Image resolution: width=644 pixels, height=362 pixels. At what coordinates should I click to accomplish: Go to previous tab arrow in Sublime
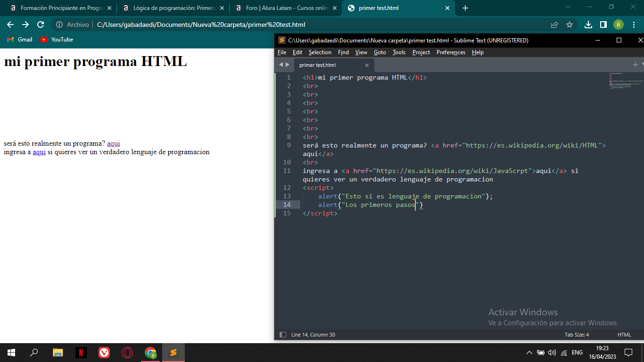[x=281, y=65]
